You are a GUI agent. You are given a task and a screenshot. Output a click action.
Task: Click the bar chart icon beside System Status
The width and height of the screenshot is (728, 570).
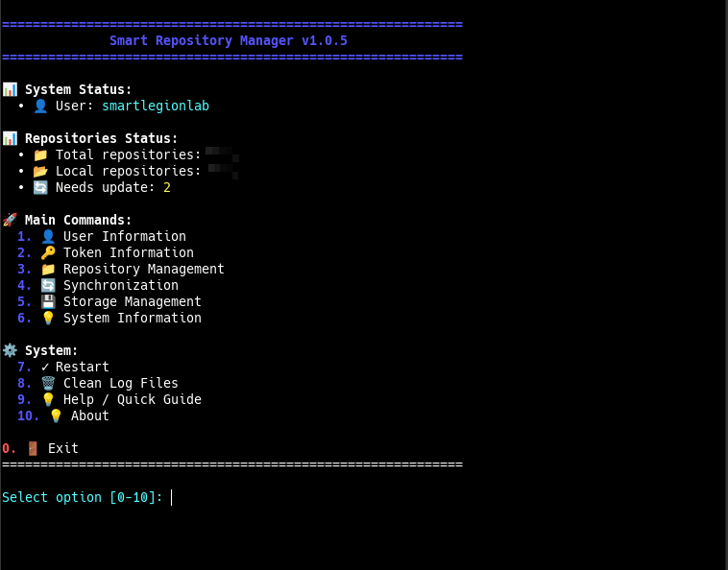[x=10, y=89]
